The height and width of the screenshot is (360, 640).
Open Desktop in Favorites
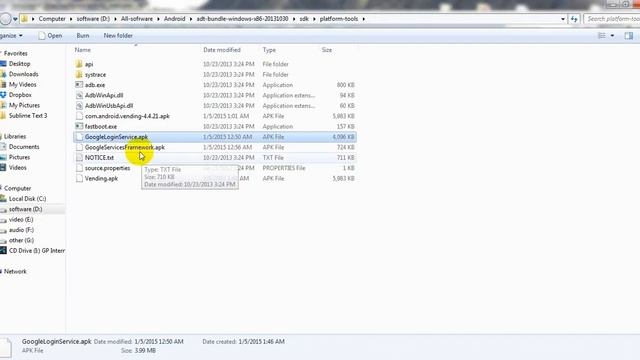19,64
